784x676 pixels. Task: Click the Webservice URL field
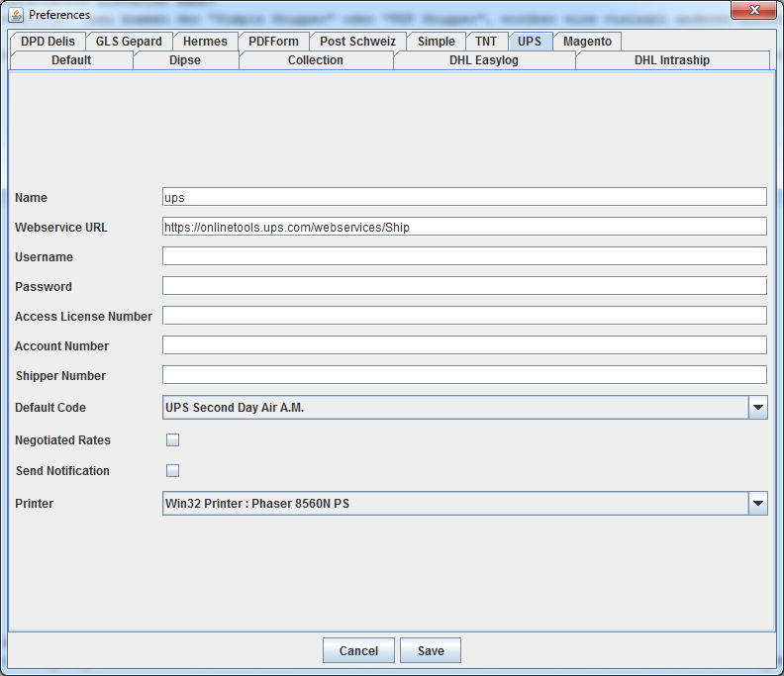tap(464, 227)
